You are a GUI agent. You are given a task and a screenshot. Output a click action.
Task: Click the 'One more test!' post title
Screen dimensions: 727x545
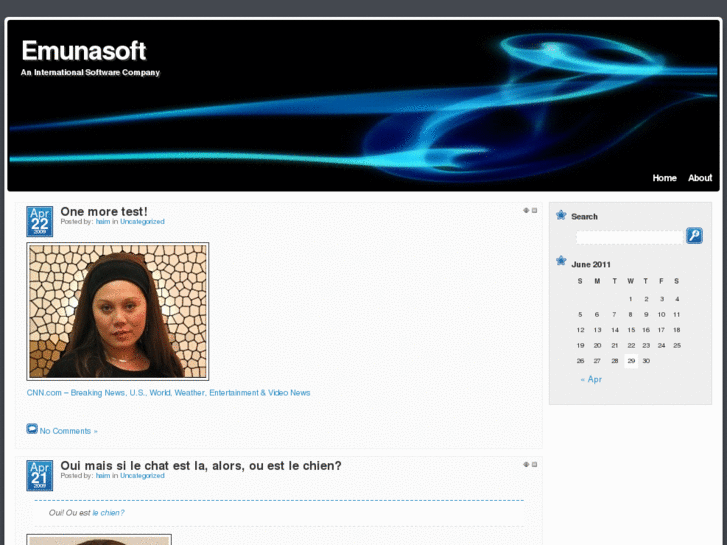pos(104,211)
